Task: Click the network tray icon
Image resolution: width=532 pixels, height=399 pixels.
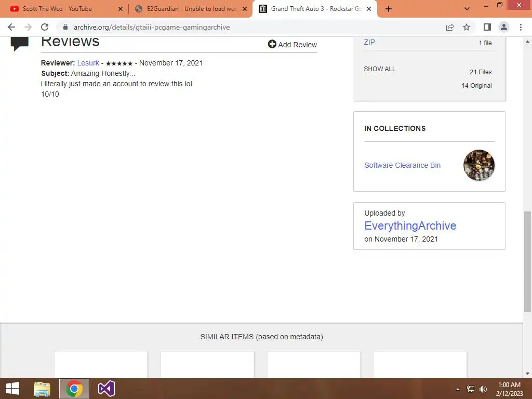Action: click(x=471, y=389)
